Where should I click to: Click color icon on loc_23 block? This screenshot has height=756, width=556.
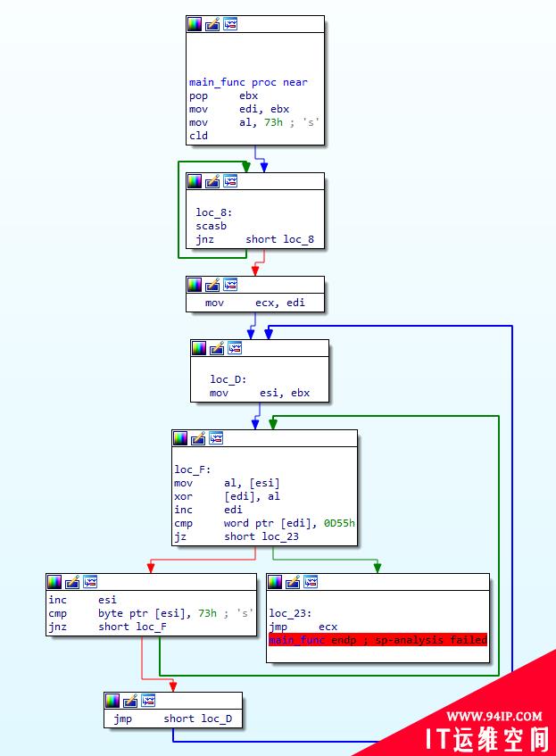pyautogui.click(x=275, y=582)
